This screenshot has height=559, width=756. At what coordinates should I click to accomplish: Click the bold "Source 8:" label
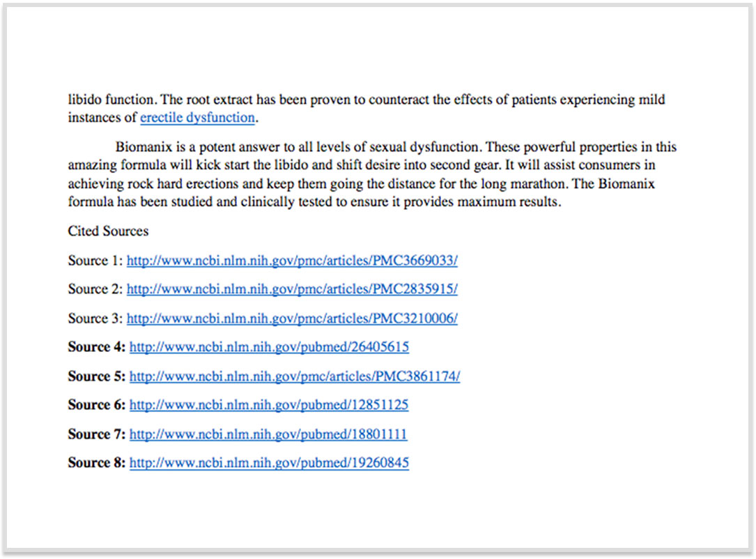[x=97, y=463]
